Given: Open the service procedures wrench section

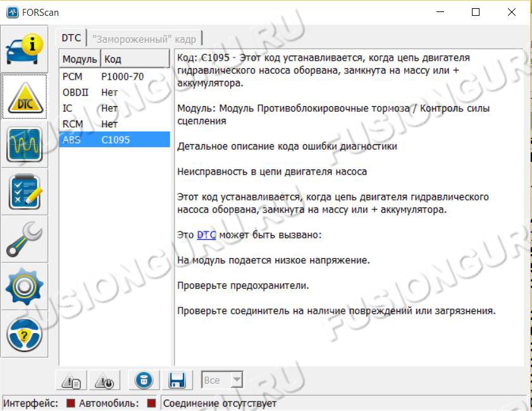Looking at the screenshot, I should coord(25,240).
